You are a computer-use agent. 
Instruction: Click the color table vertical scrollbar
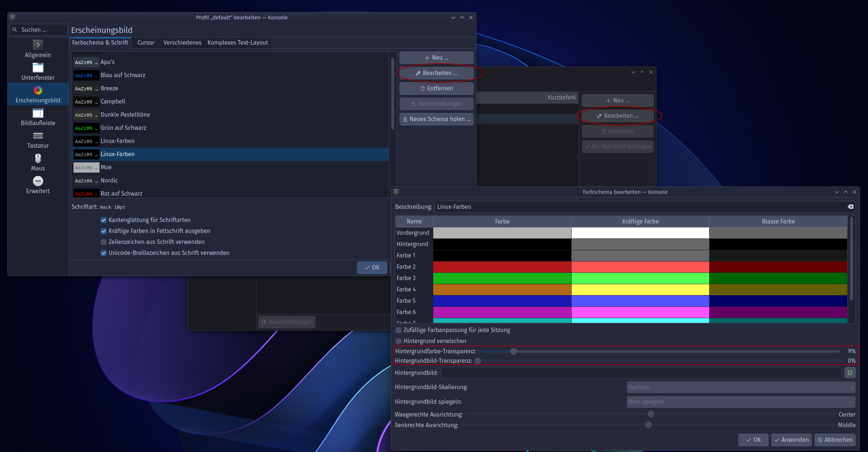point(852,259)
